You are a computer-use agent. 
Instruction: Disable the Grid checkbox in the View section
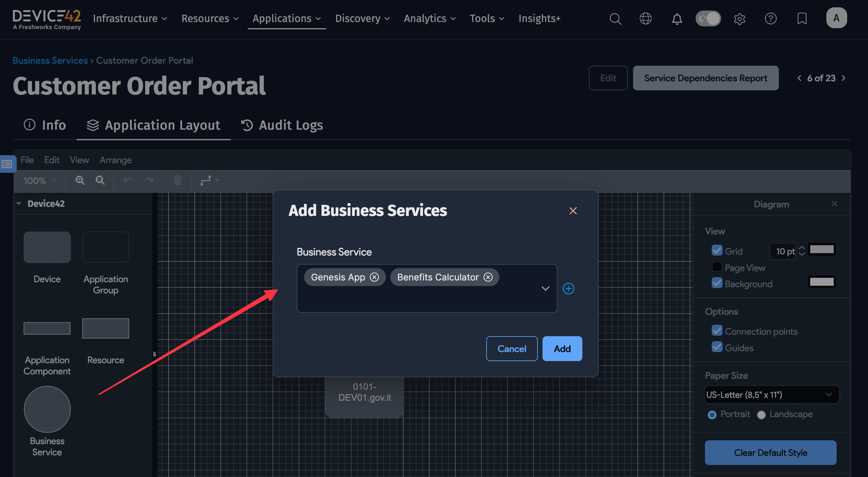717,250
